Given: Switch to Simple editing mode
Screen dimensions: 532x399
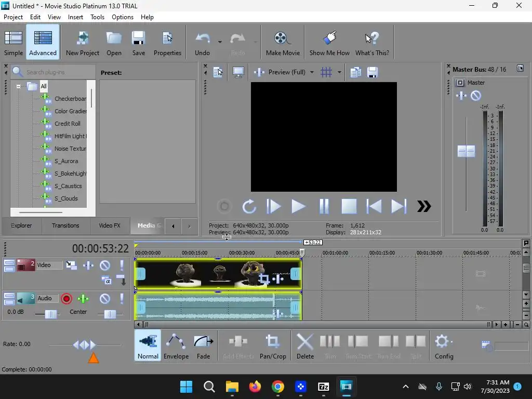Looking at the screenshot, I should (14, 43).
